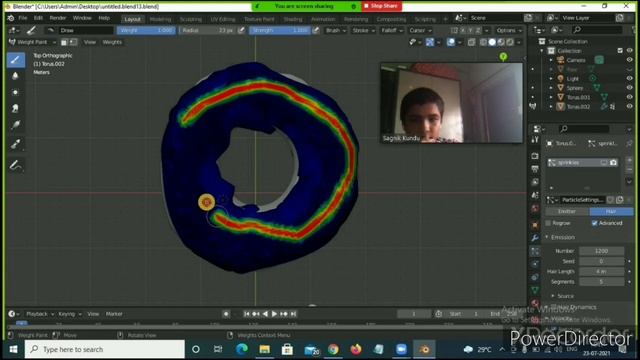Click the Blender logo menu icon
The width and height of the screenshot is (640, 360).
11,18
